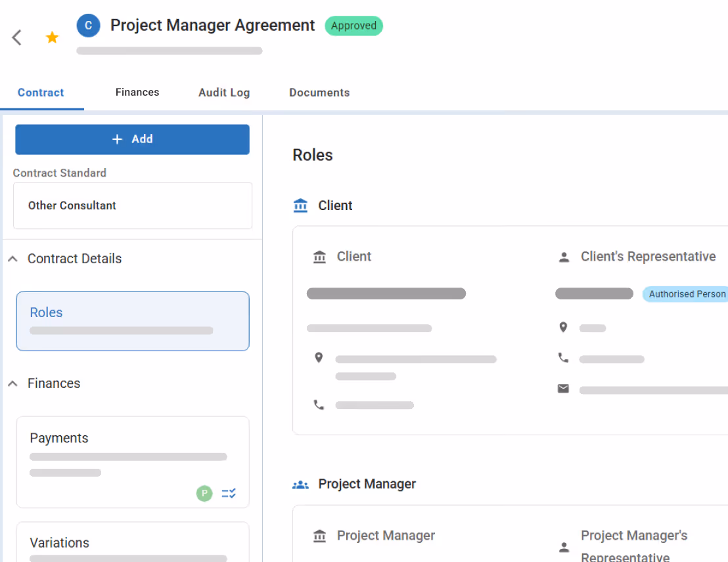Viewport: 728px width, 562px height.
Task: Click the progress bar under the agreement title
Action: pyautogui.click(x=169, y=51)
